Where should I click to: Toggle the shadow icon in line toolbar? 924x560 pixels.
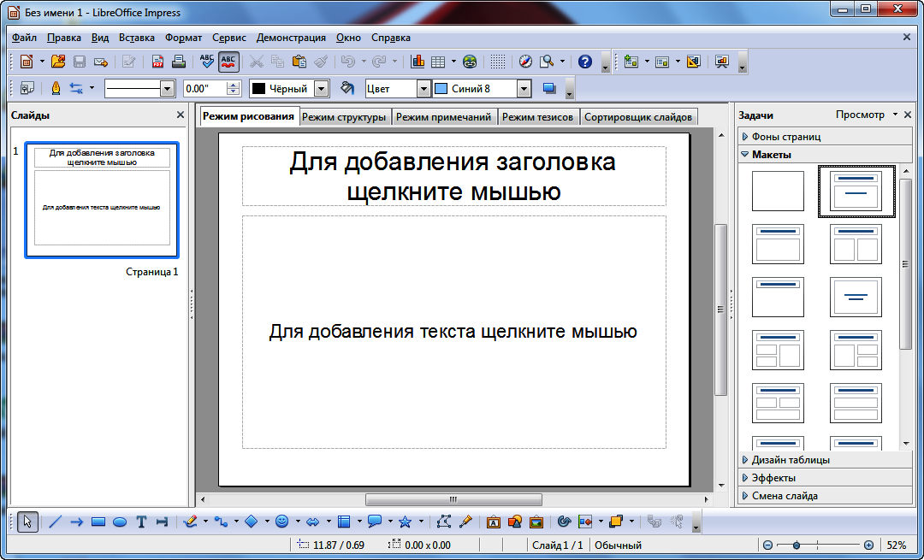(x=549, y=89)
